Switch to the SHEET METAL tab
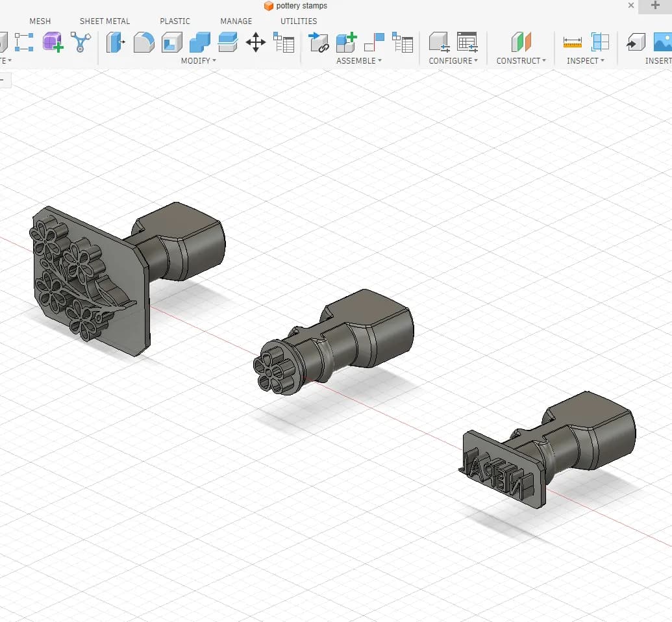The width and height of the screenshot is (672, 622). tap(105, 21)
